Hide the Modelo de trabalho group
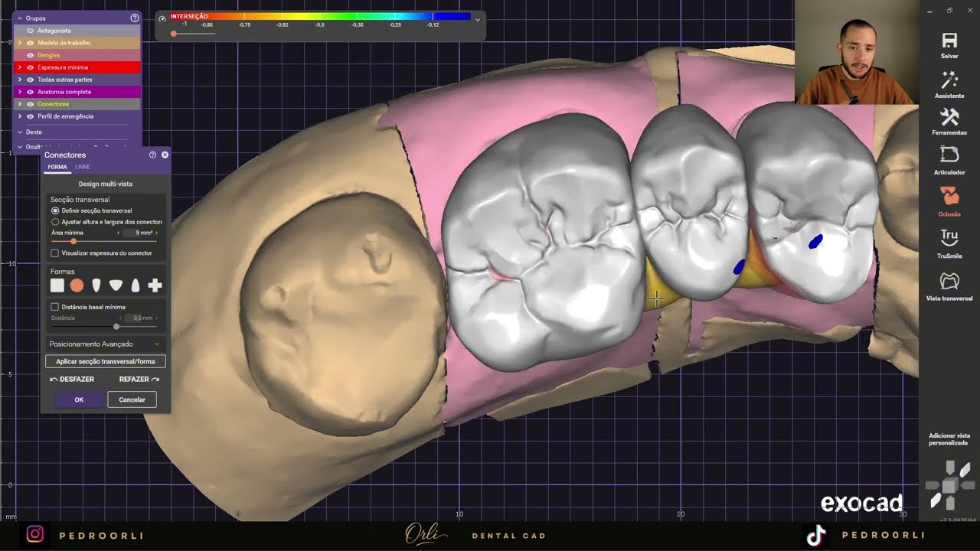This screenshot has height=551, width=980. pos(30,43)
